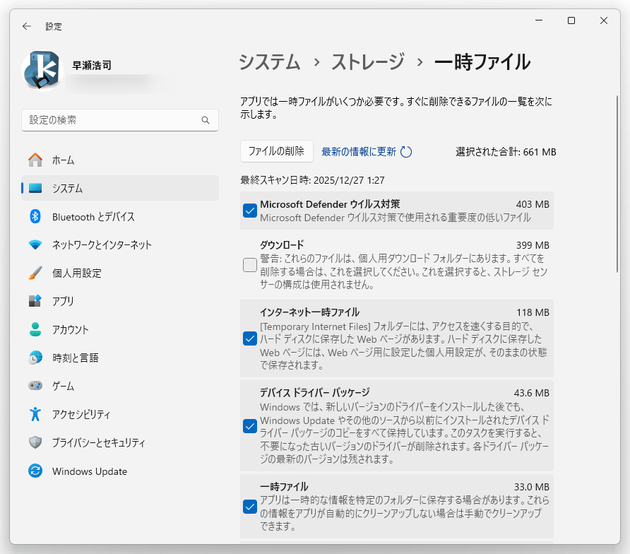Image resolution: width=630 pixels, height=554 pixels.
Task: Open 個人用設定 in sidebar
Action: (x=120, y=273)
